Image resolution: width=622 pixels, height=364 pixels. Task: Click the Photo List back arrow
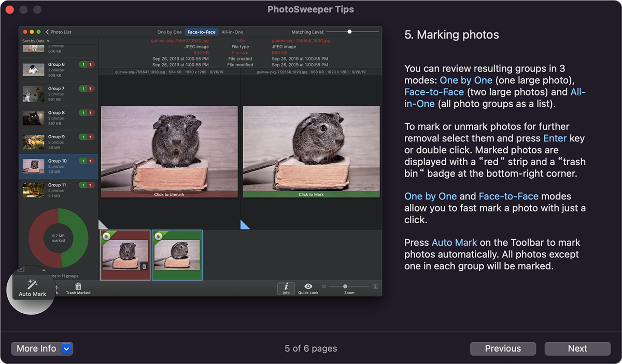coord(47,32)
